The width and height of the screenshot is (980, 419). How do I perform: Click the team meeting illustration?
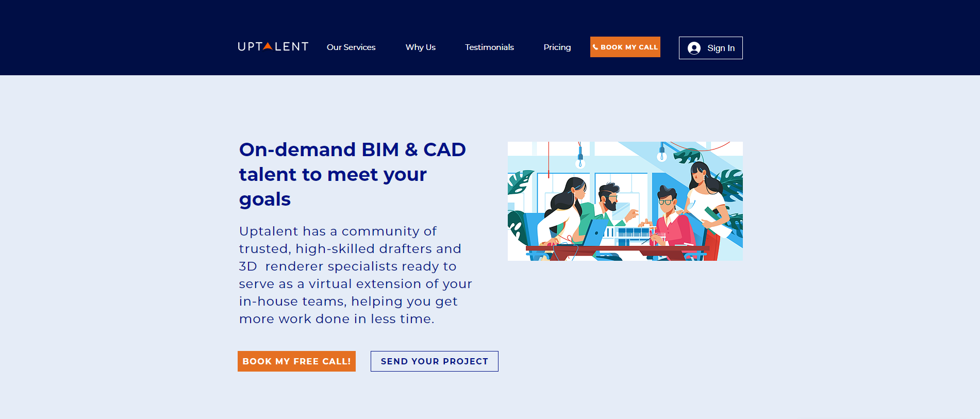point(625,201)
